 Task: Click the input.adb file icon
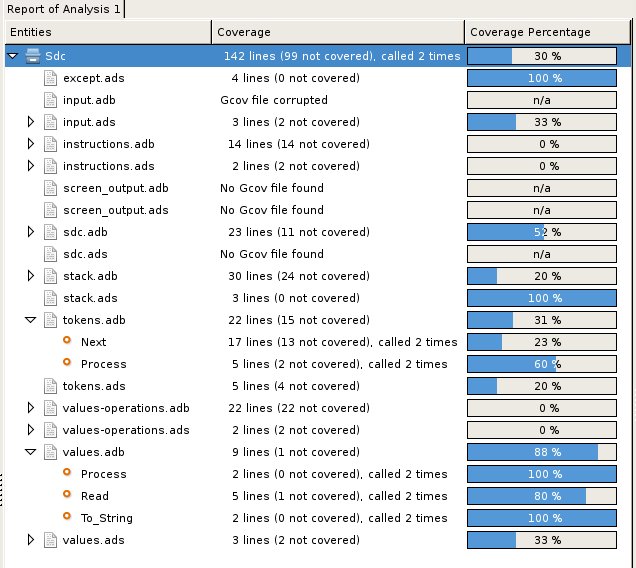[x=50, y=100]
